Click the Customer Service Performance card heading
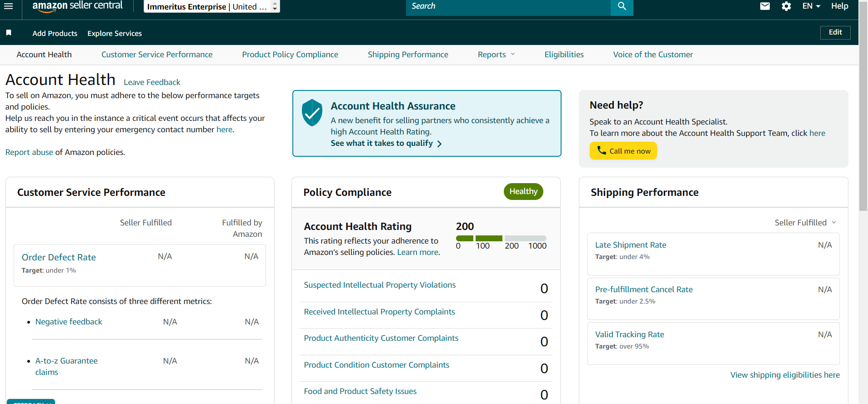 click(x=91, y=192)
